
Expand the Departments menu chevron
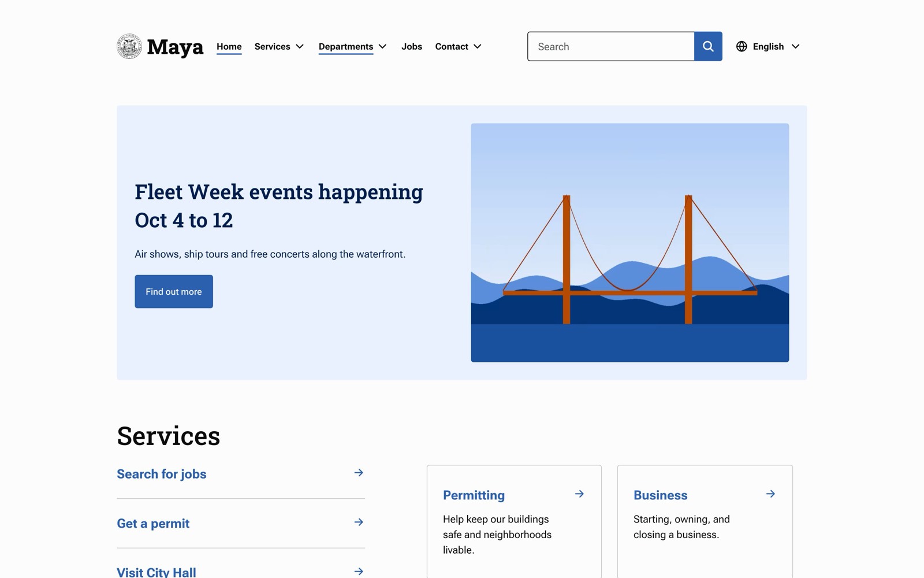(x=382, y=46)
